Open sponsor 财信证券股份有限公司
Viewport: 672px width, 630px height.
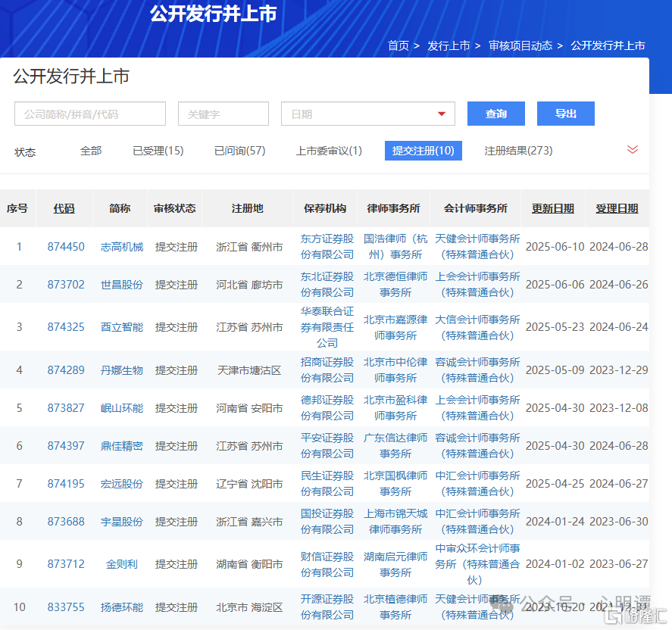[327, 564]
